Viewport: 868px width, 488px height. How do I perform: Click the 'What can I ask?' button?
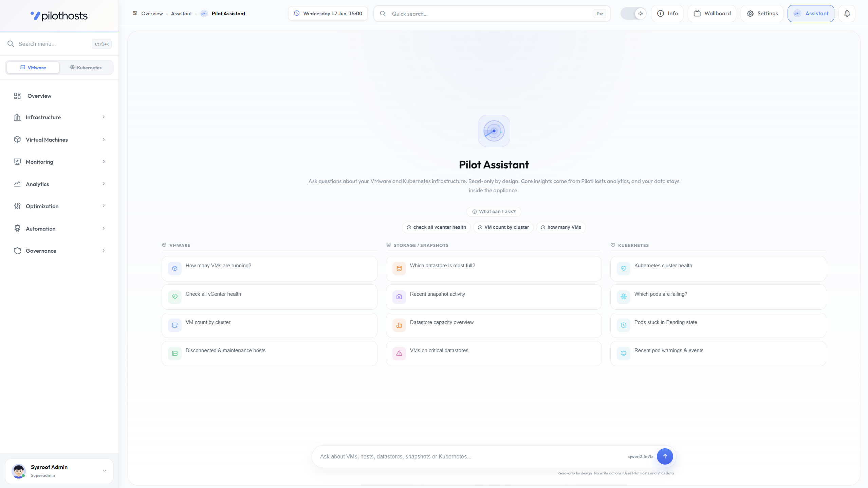coord(494,212)
